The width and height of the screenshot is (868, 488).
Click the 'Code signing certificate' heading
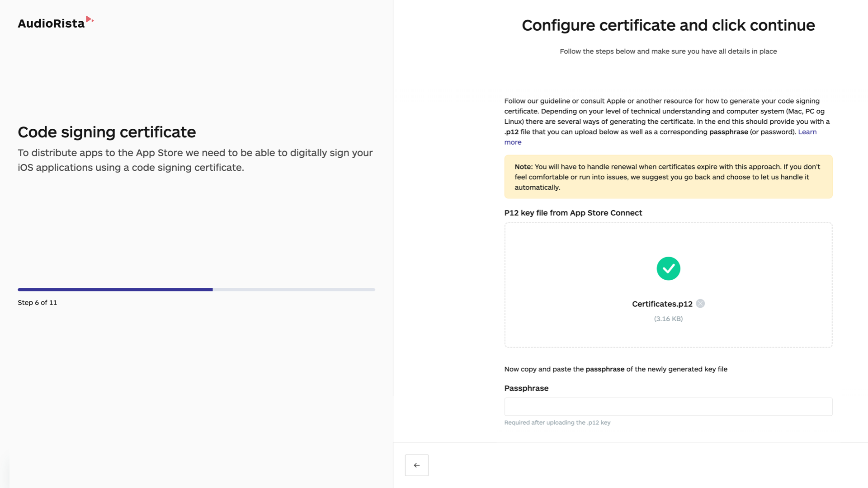click(x=107, y=132)
